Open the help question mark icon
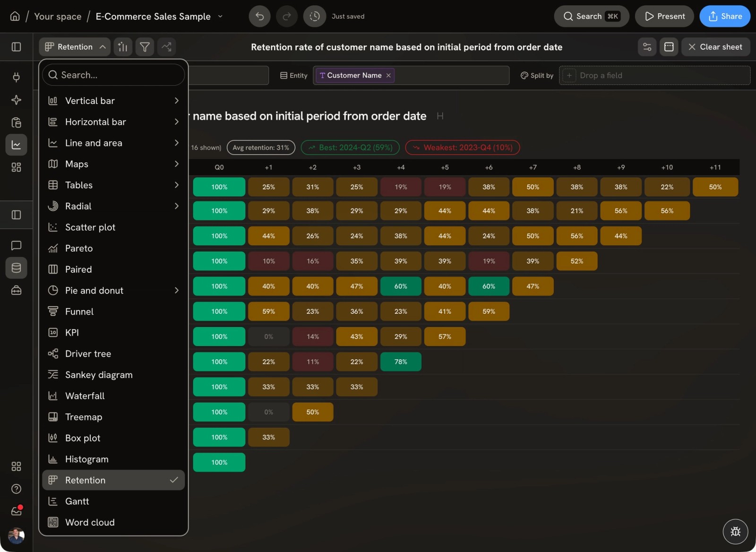 point(16,489)
